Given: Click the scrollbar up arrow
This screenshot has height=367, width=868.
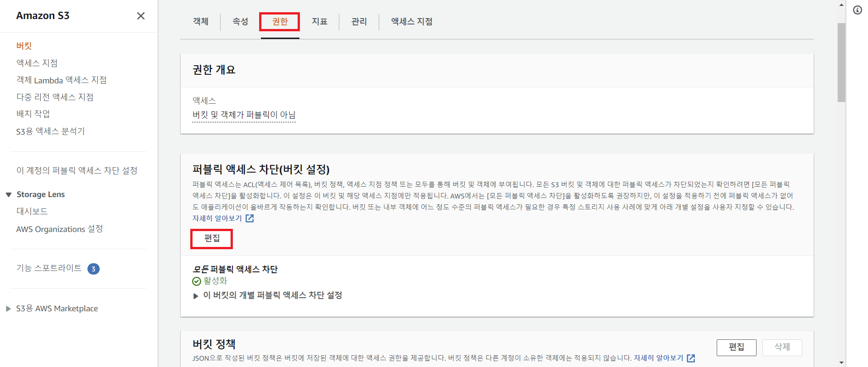Looking at the screenshot, I should point(841,5).
